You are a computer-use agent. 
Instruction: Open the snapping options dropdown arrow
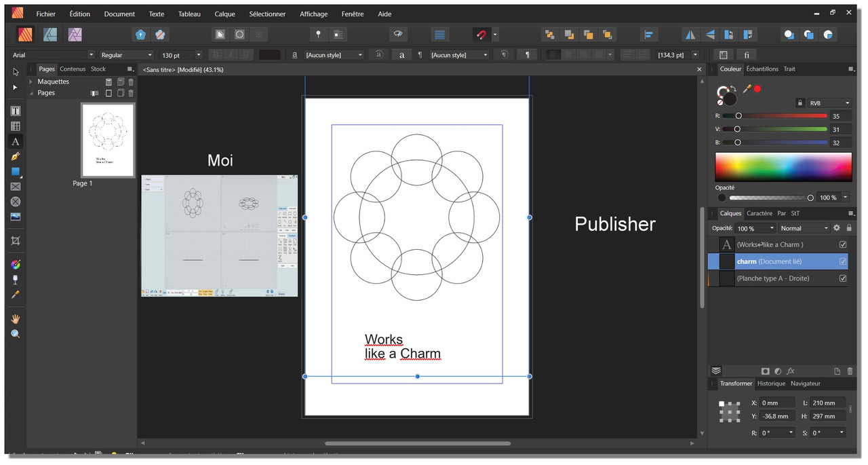(x=495, y=34)
